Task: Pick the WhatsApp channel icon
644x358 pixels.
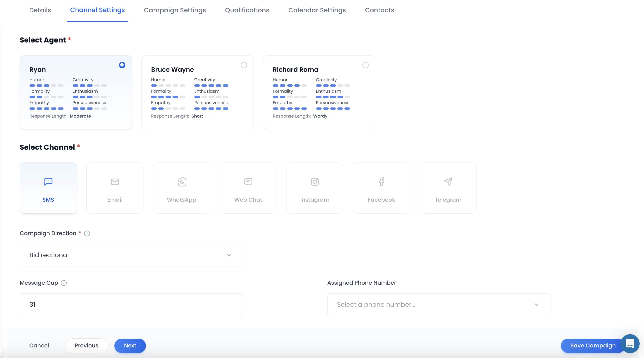Action: click(x=182, y=182)
